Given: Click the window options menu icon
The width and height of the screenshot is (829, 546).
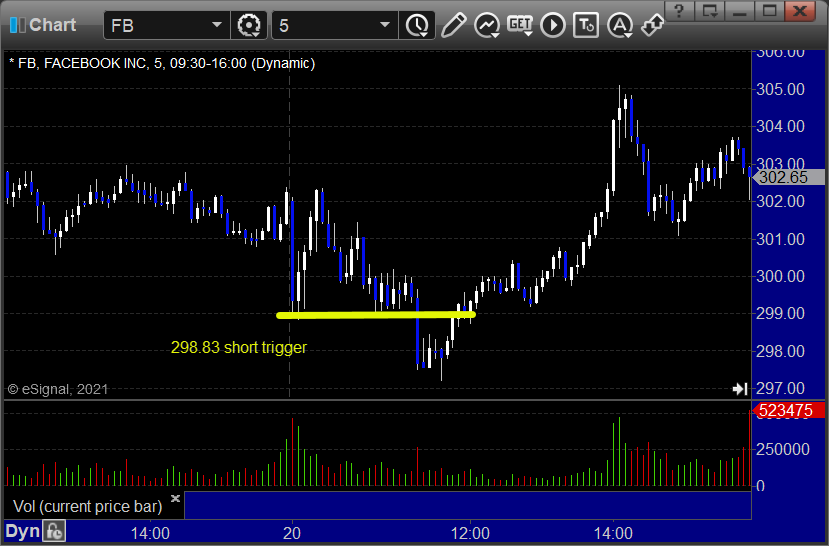Looking at the screenshot, I should pyautogui.click(x=710, y=11).
